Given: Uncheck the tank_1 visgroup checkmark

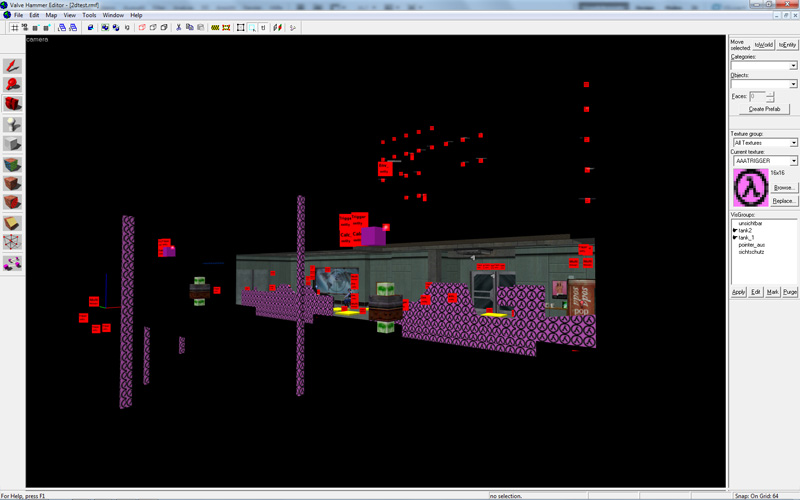Looking at the screenshot, I should click(735, 238).
